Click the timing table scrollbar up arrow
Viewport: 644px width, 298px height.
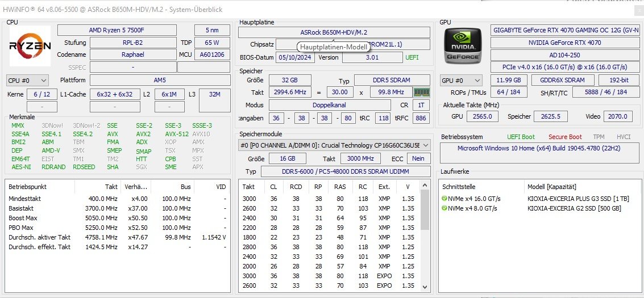click(425, 186)
